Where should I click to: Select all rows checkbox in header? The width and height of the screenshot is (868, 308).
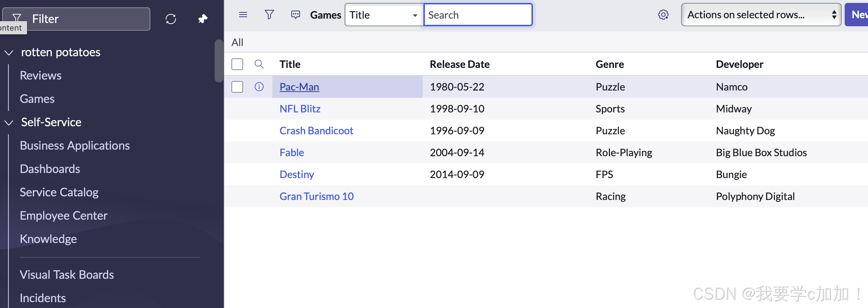pos(237,64)
